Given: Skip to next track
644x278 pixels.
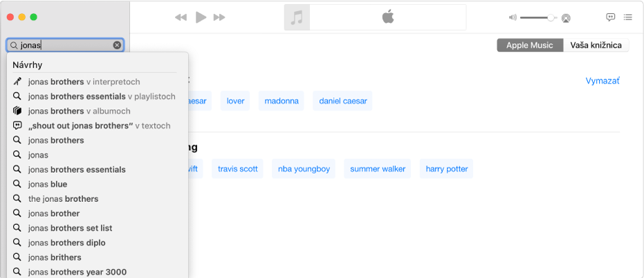Looking at the screenshot, I should 219,17.
